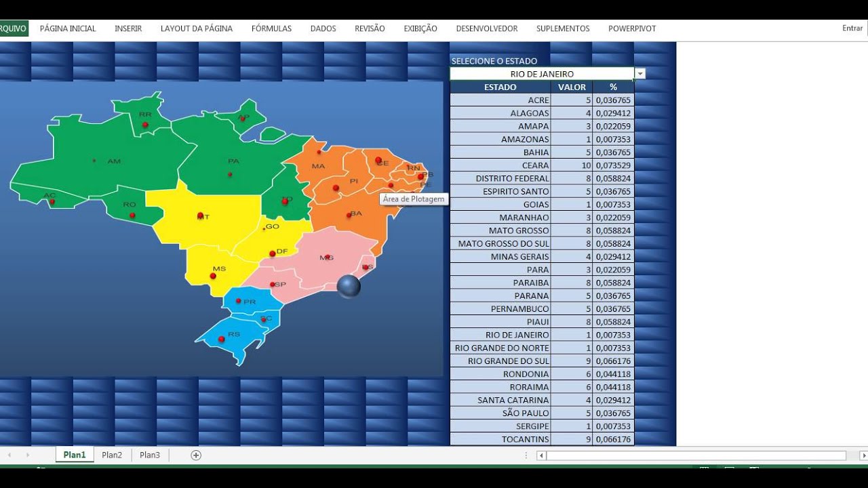868x488 pixels.
Task: Click the Acre (AC) state on the map
Action: pyautogui.click(x=49, y=197)
